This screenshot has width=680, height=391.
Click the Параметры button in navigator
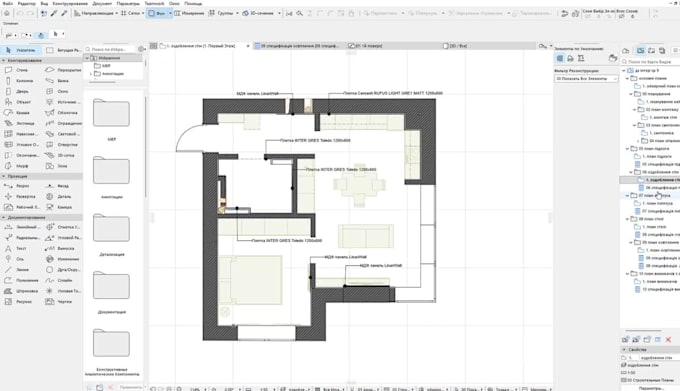click(x=650, y=388)
